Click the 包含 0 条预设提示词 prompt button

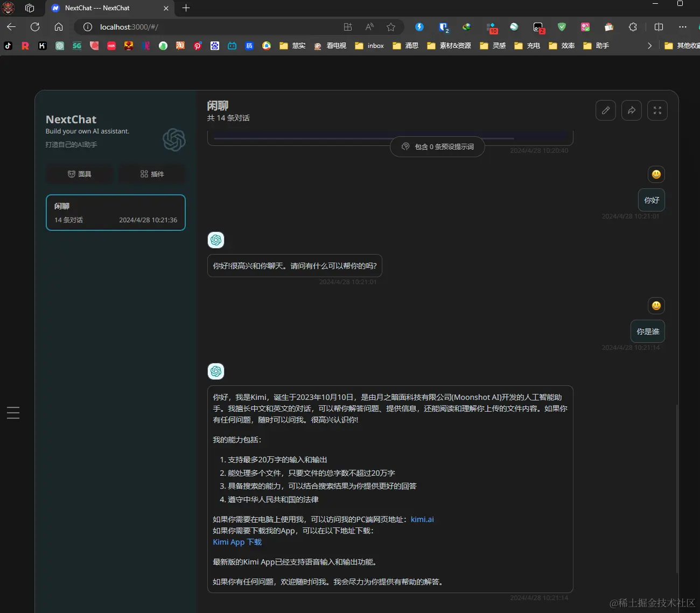437,146
